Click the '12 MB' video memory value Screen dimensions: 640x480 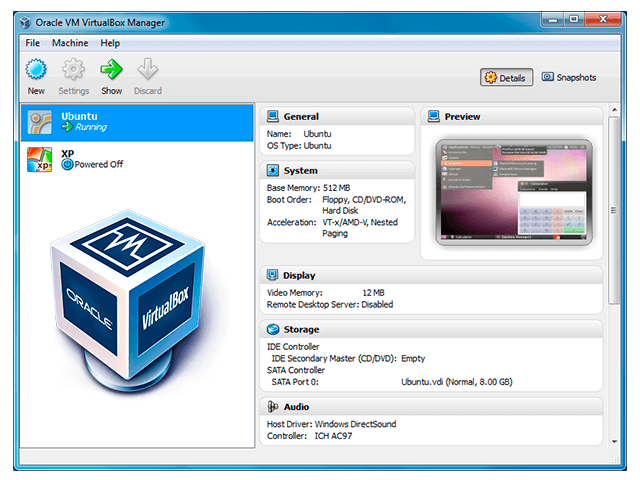click(373, 293)
